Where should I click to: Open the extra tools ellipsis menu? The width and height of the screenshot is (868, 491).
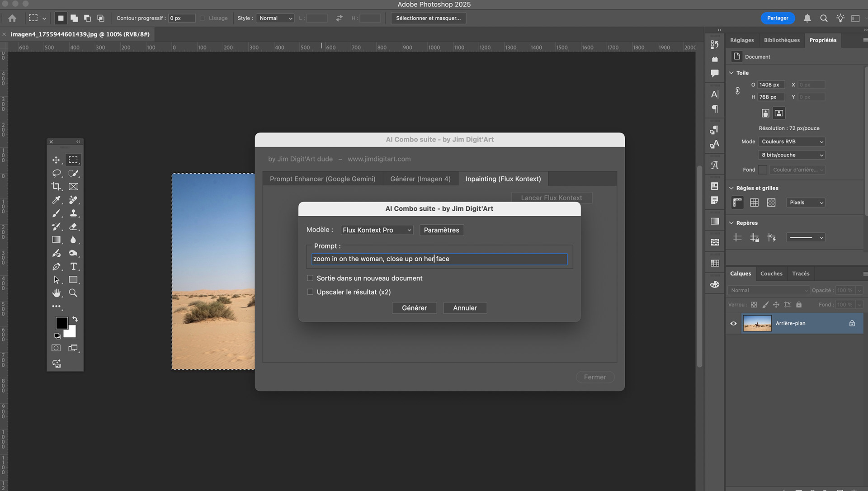(x=56, y=306)
